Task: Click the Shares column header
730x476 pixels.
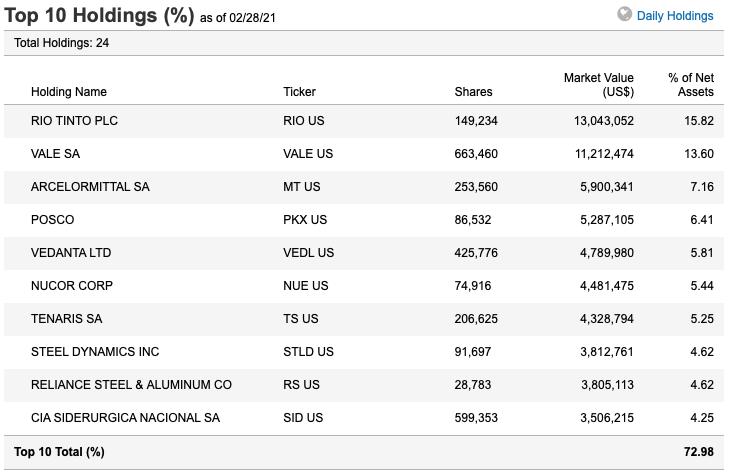Action: [x=473, y=92]
